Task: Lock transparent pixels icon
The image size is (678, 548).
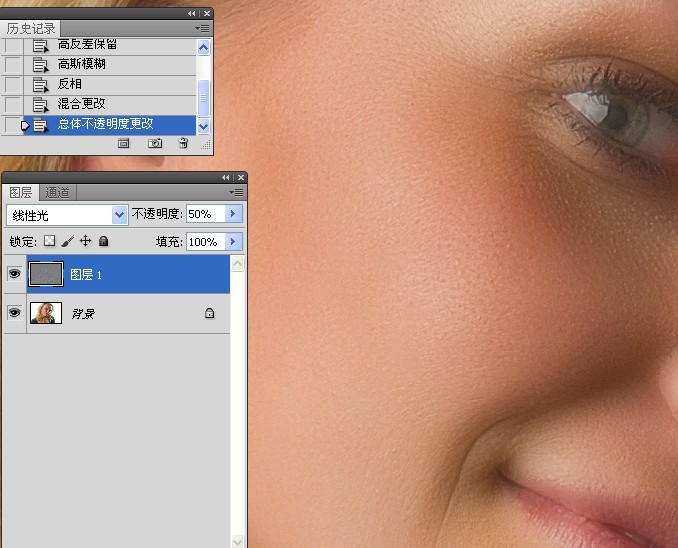Action: (50, 241)
